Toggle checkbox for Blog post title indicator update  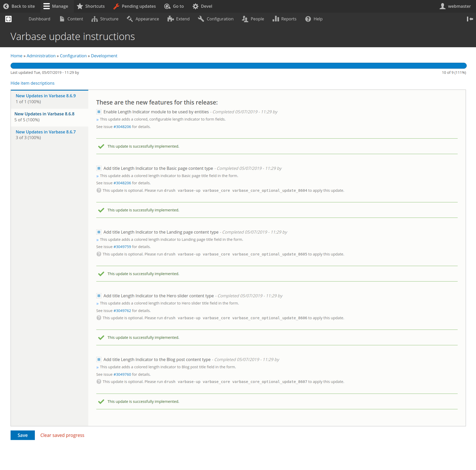(x=99, y=359)
